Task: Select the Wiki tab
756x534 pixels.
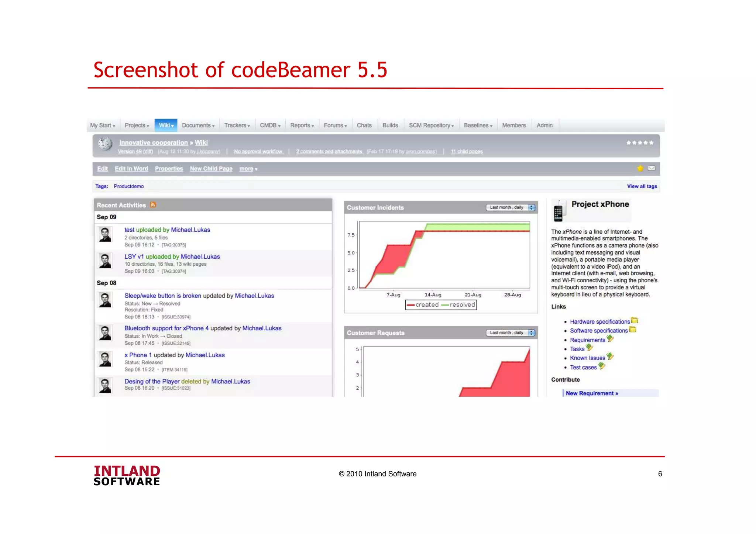Action: click(166, 125)
